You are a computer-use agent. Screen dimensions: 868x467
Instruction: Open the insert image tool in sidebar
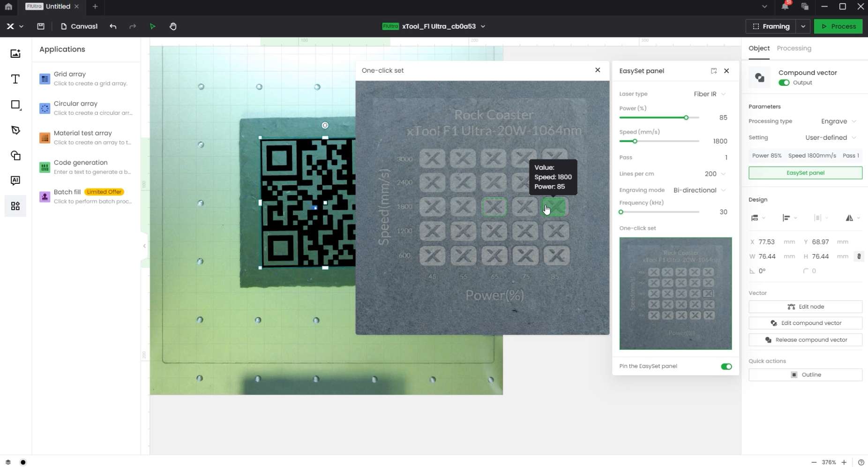click(x=15, y=53)
